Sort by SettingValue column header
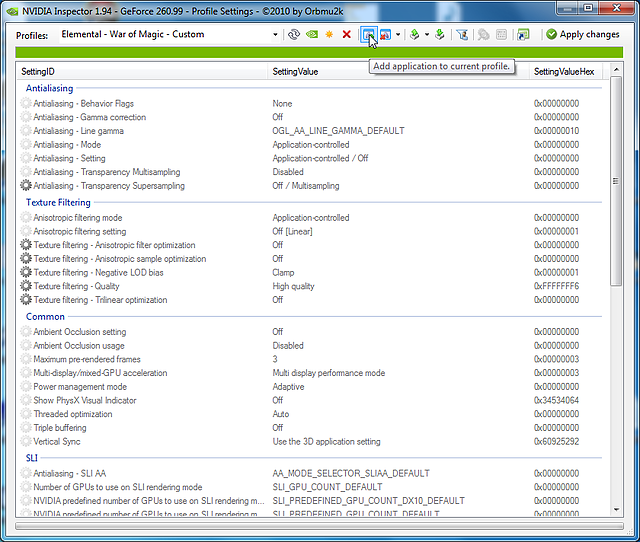Screen dimensions: 640x542 click(398, 71)
